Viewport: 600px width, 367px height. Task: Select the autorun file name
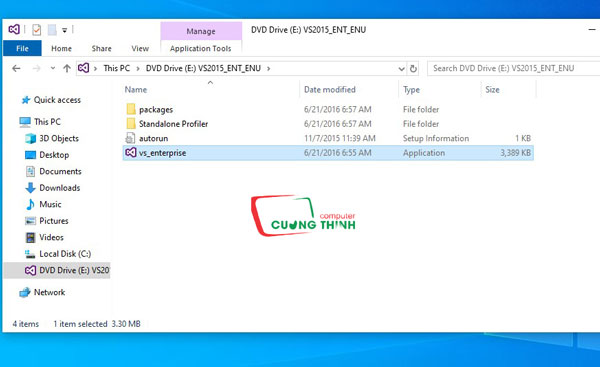(x=153, y=139)
